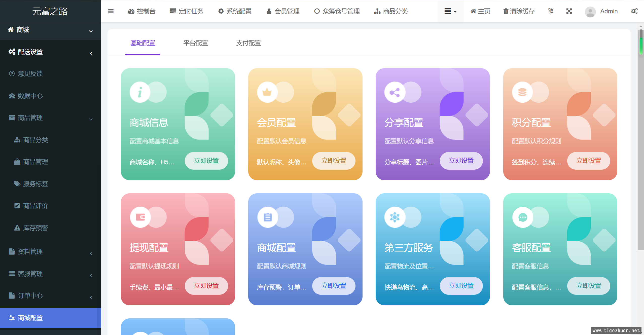
Task: Click the edit icon beside 商品评价
Action: coord(17,206)
